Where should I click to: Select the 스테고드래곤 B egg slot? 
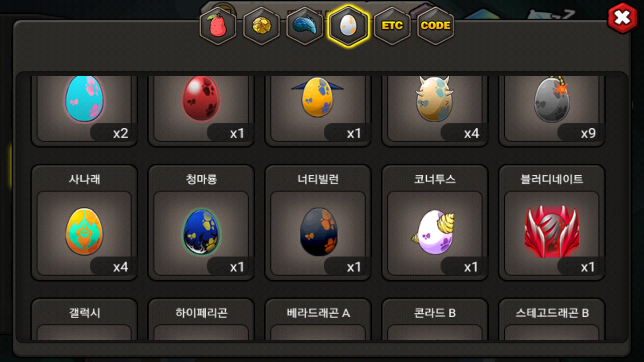(552, 319)
